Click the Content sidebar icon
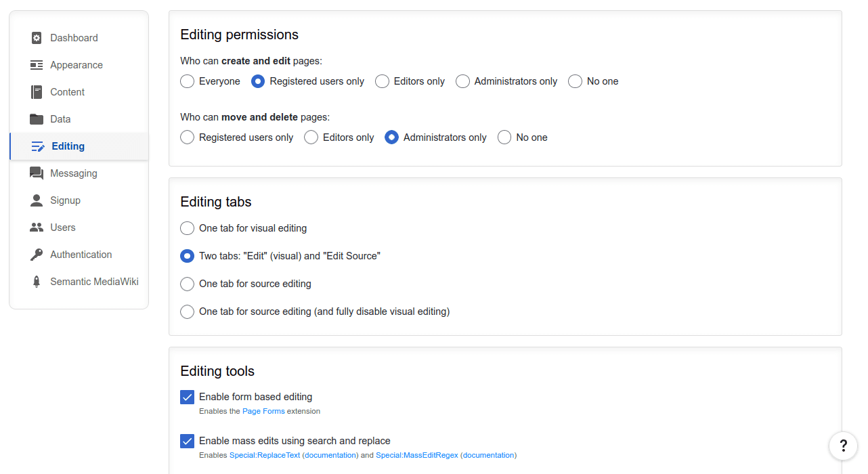 pos(36,91)
